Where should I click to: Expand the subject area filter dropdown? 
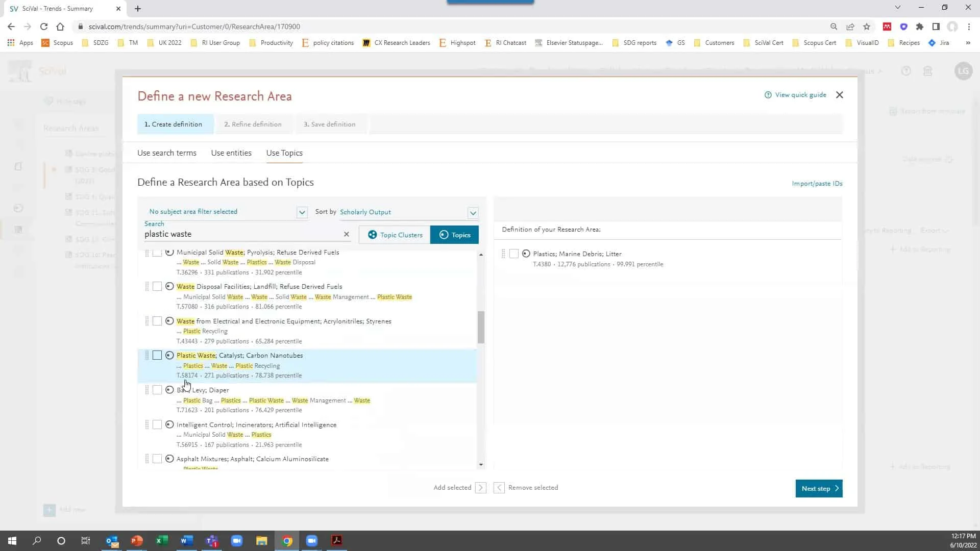click(x=302, y=212)
